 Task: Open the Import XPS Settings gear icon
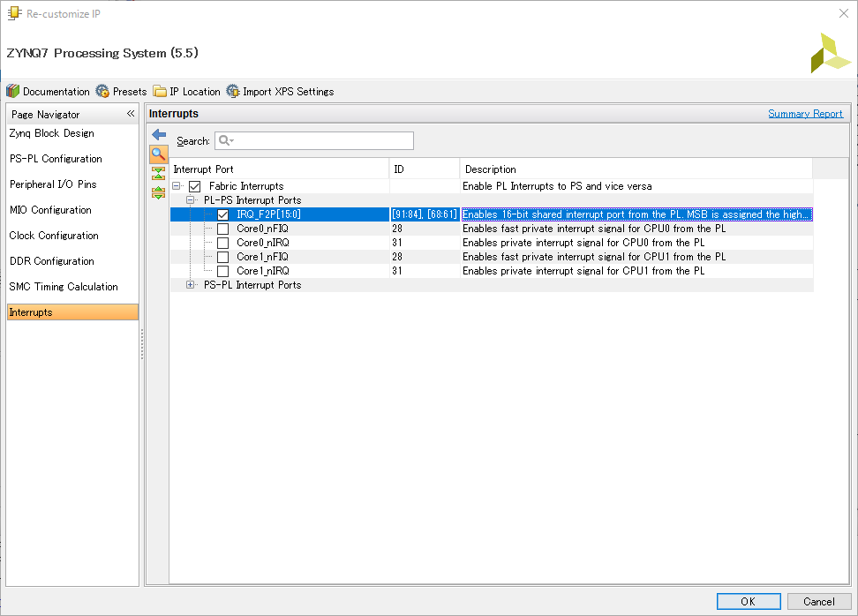[233, 92]
